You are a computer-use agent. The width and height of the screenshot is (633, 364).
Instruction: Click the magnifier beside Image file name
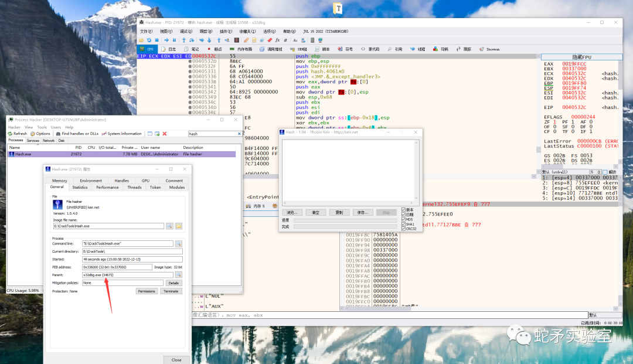pos(169,226)
